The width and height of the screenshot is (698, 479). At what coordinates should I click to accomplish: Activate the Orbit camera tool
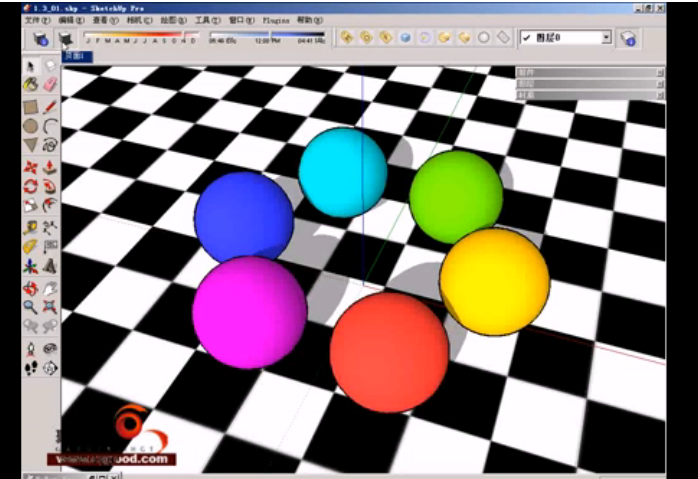point(30,288)
